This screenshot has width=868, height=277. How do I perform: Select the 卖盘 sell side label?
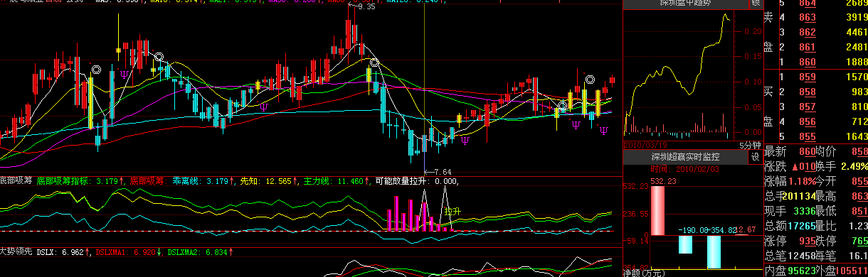pos(768,32)
